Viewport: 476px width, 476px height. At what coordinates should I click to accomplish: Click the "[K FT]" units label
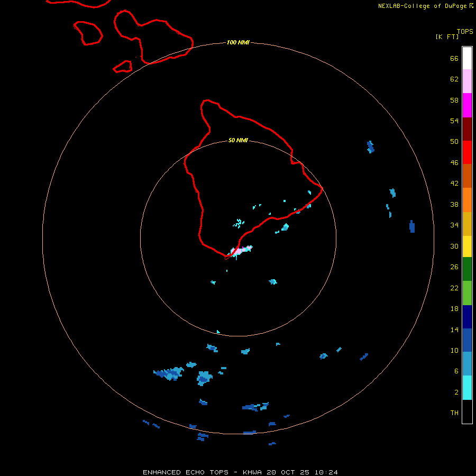[x=447, y=36]
